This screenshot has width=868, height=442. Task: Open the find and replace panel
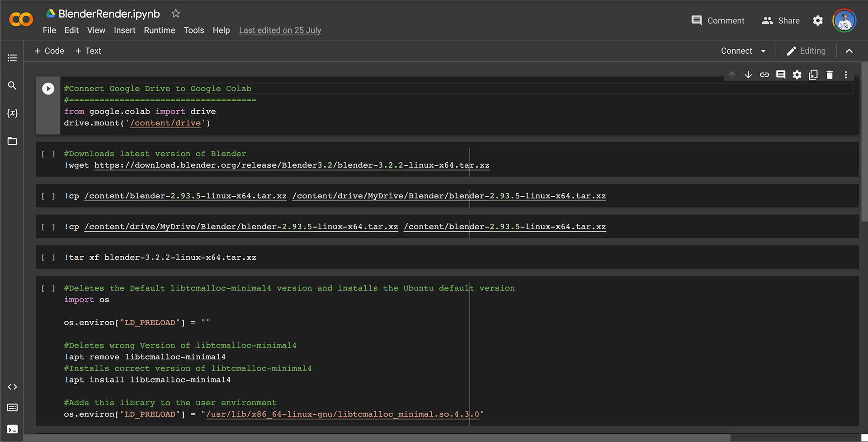[x=12, y=85]
